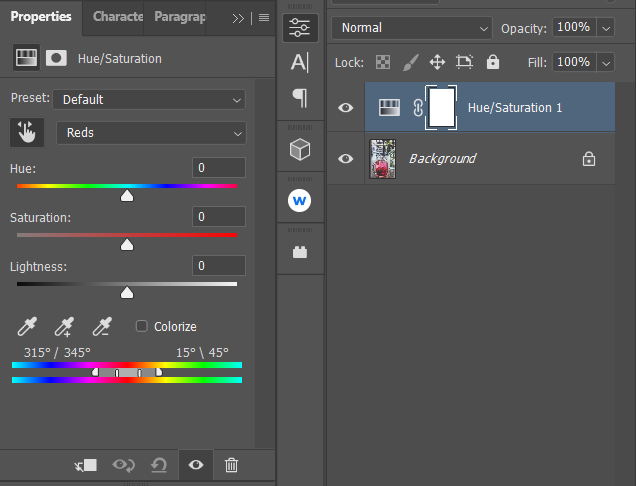Click the clip to layer icon
This screenshot has width=636, height=486.
click(86, 465)
